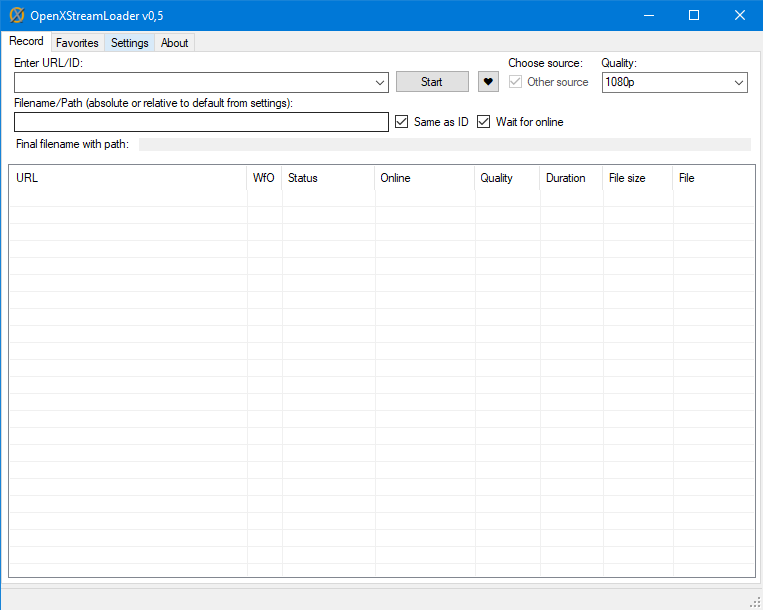Maximize the OpenXStreamLoader window
763x610 pixels.
[x=694, y=16]
